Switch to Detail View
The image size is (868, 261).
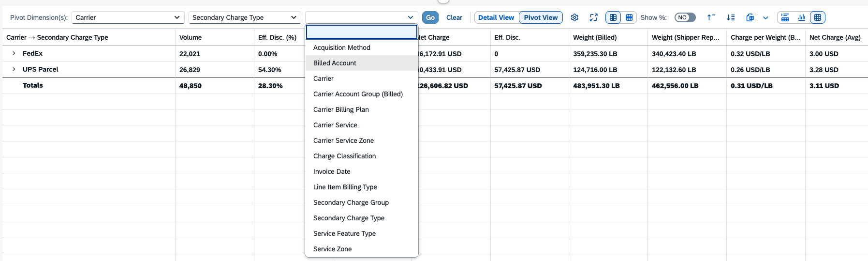(x=496, y=17)
